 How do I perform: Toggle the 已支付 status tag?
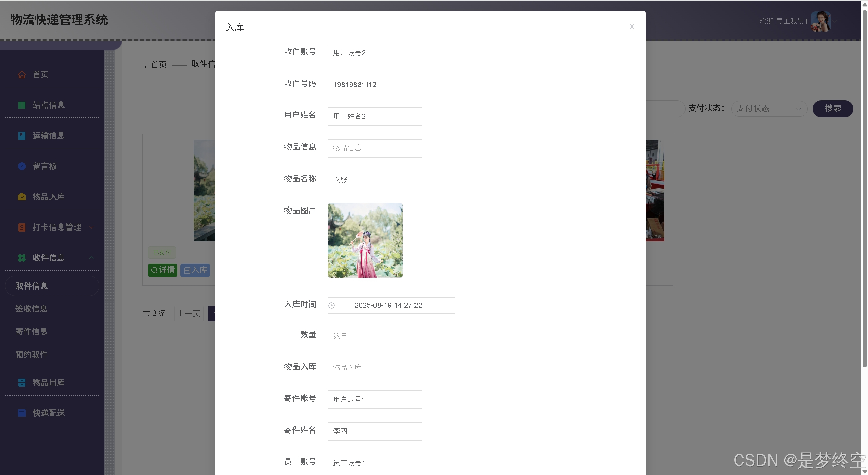(162, 252)
